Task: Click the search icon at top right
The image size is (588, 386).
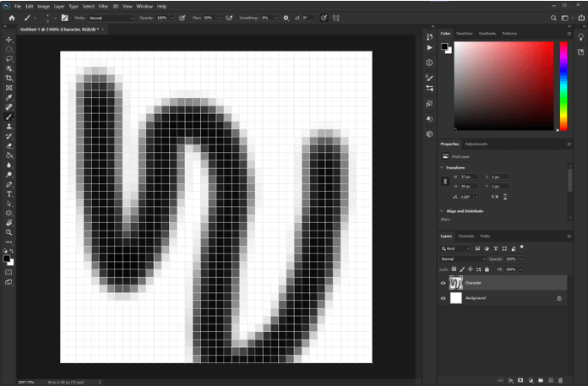Action: click(553, 18)
